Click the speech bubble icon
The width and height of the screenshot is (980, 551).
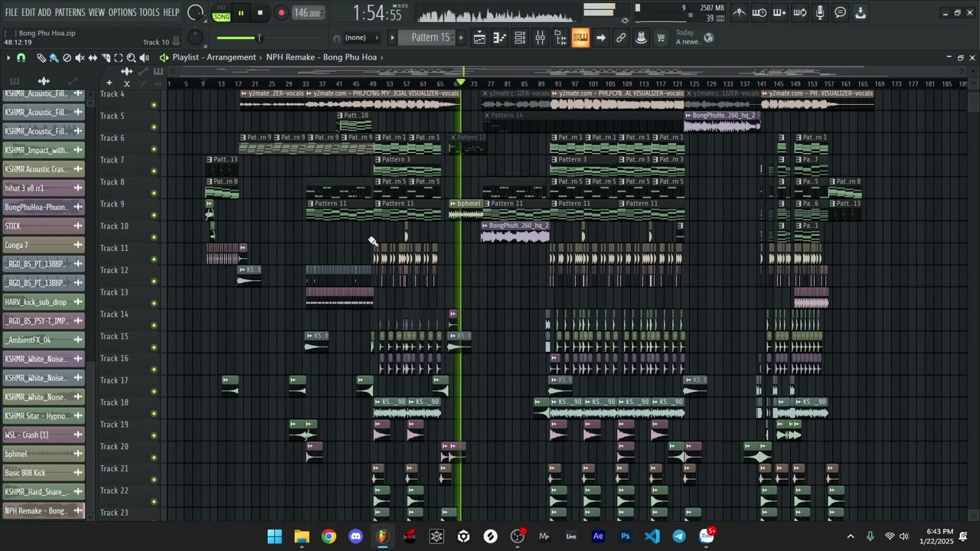point(840,12)
